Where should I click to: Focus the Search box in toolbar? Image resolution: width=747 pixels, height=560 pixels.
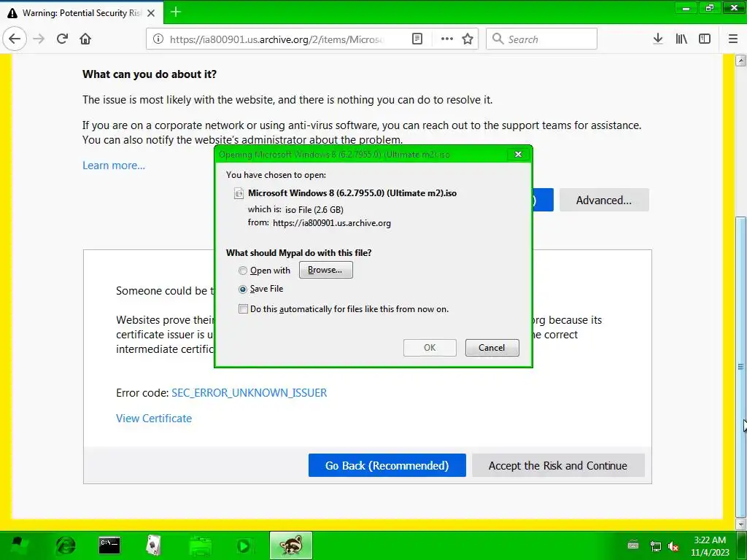542,39
